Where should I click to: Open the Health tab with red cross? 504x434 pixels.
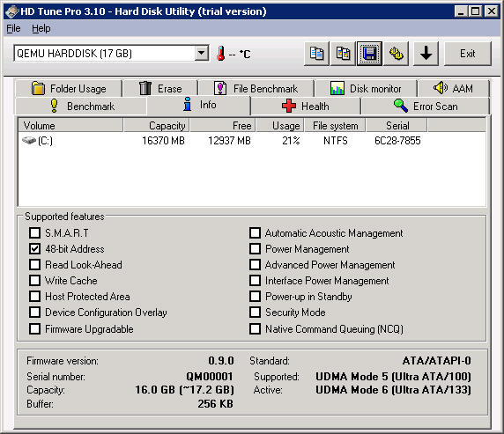(306, 106)
